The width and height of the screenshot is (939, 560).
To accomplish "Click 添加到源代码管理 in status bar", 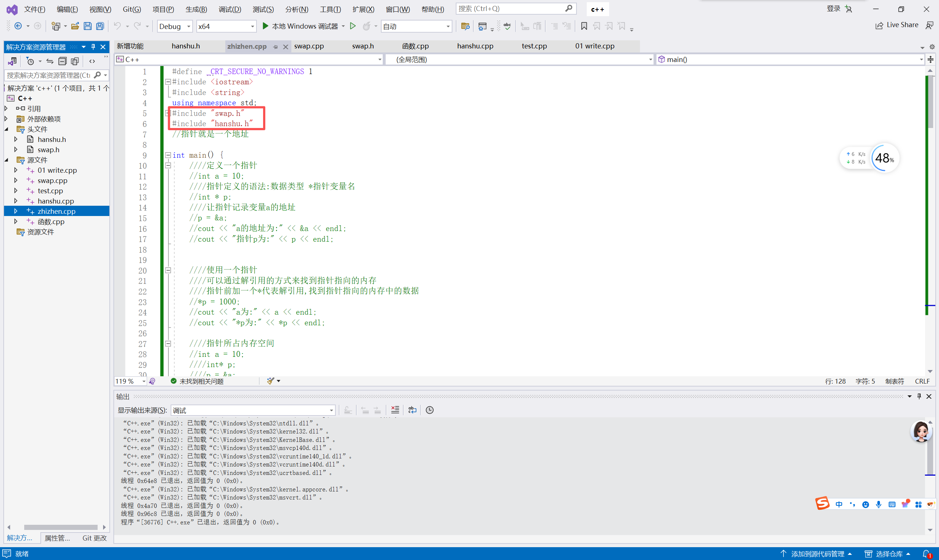I will click(x=817, y=554).
